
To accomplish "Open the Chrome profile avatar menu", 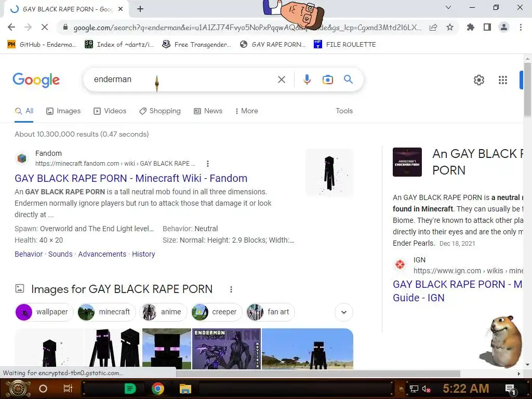I will coord(504,27).
